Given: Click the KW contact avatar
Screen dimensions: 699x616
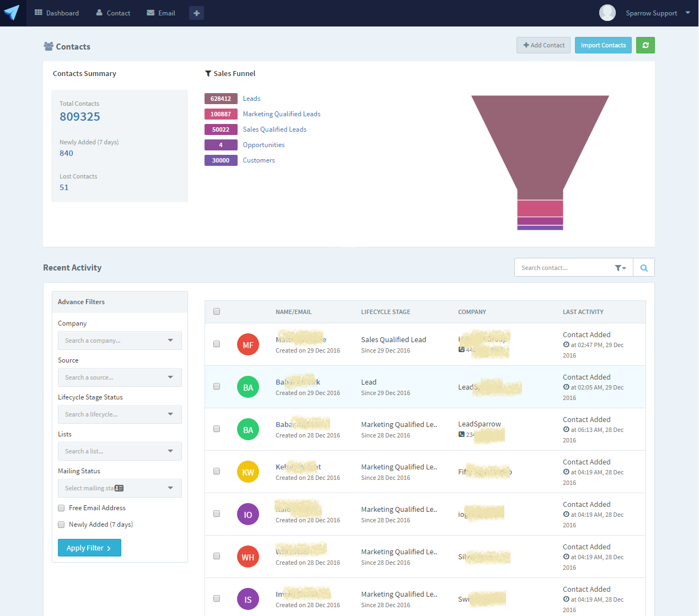Looking at the screenshot, I should point(248,472).
